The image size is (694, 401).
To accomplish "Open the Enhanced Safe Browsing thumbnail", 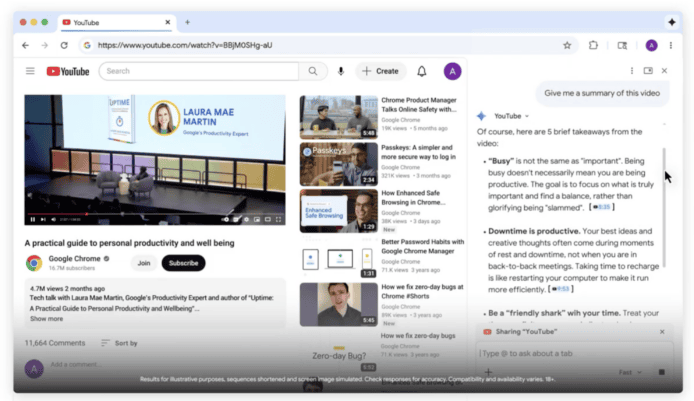I will click(x=339, y=211).
